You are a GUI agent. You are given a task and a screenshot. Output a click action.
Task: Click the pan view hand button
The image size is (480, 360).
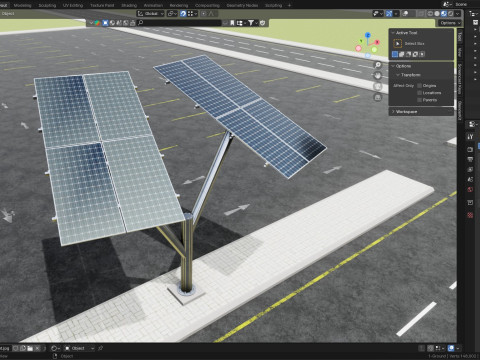(x=378, y=76)
